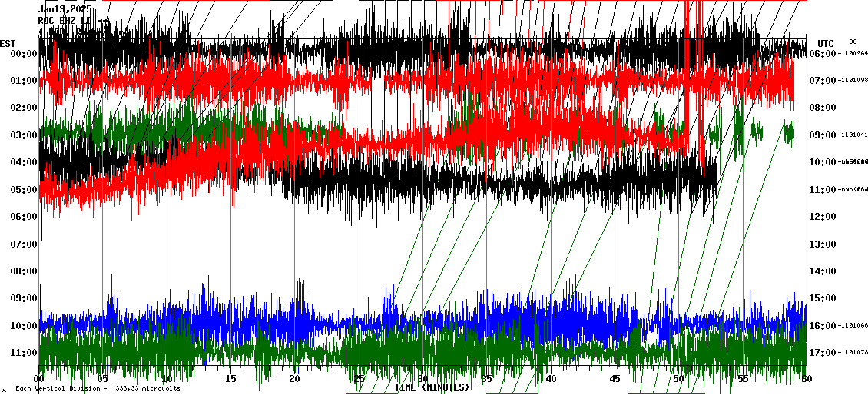Select the 06:00 UTC row label

pyautogui.click(x=822, y=54)
